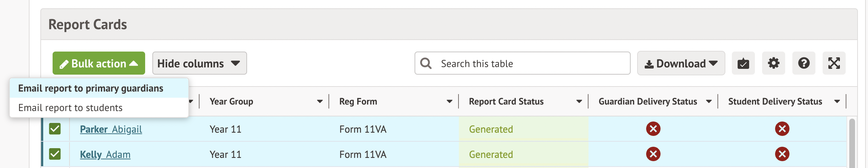Open table settings gear icon
868x168 pixels.
point(773,63)
